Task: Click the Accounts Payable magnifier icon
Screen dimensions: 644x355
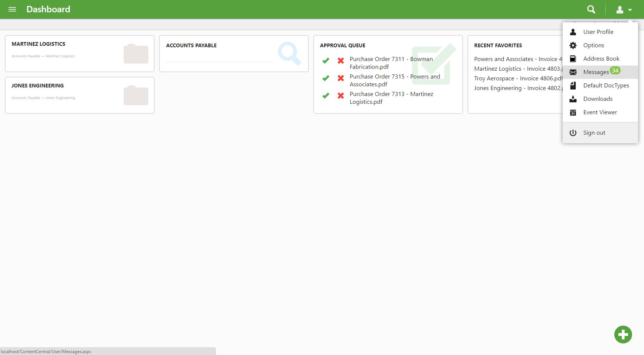Action: coord(289,54)
